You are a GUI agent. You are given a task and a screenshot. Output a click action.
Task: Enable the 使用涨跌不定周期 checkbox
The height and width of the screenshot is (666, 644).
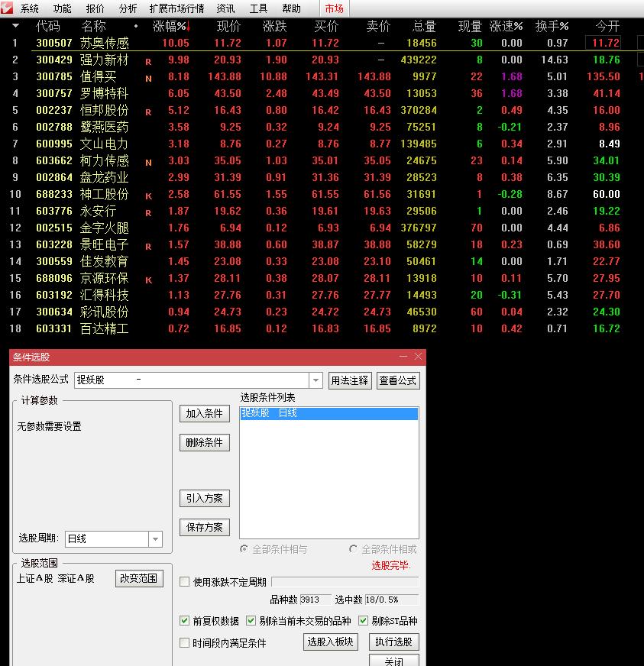click(183, 581)
